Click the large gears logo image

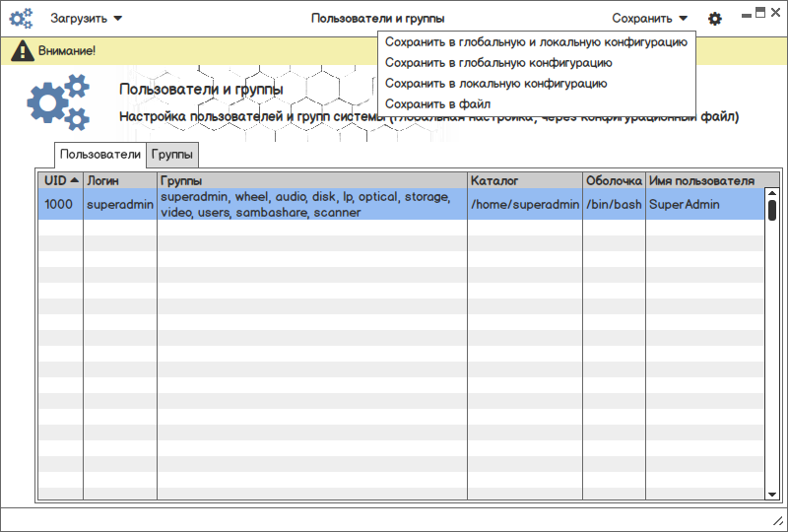click(58, 102)
